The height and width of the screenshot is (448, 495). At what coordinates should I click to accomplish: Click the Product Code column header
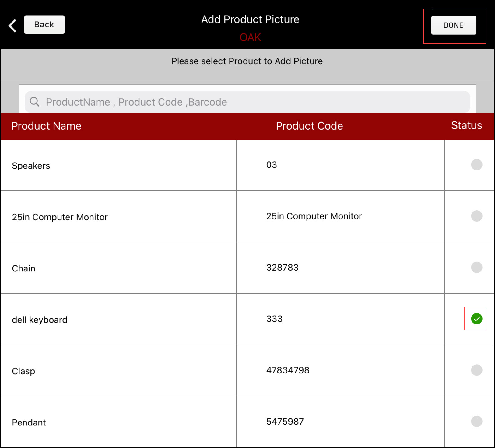pos(309,126)
